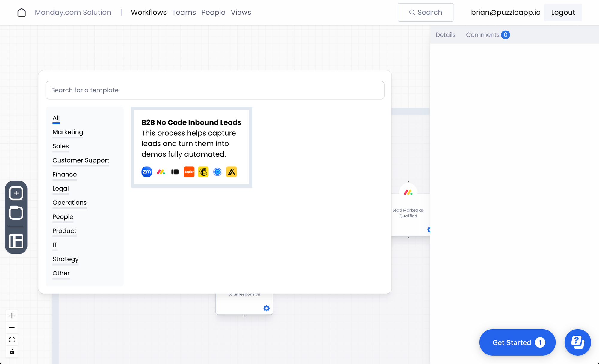Select the Zapier integration icon
Image resolution: width=599 pixels, height=364 pixels.
click(x=189, y=172)
